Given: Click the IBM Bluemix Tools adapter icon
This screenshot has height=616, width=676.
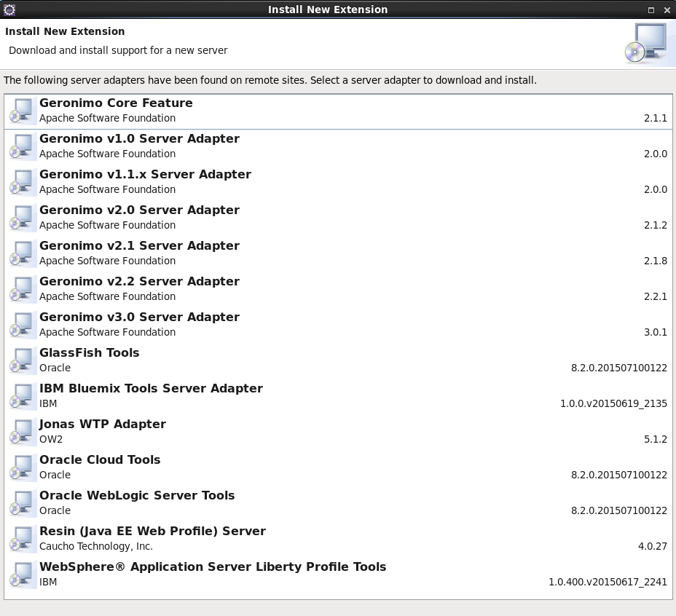Looking at the screenshot, I should pyautogui.click(x=22, y=397).
